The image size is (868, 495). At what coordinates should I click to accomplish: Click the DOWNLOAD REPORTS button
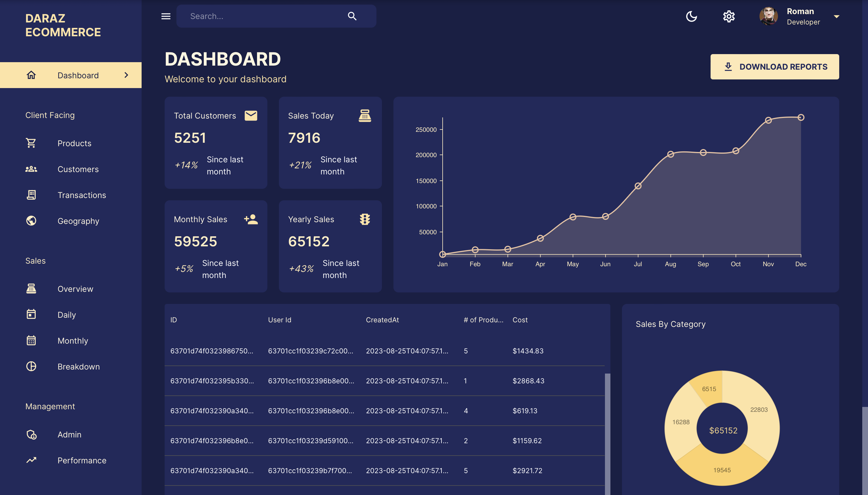pyautogui.click(x=774, y=67)
